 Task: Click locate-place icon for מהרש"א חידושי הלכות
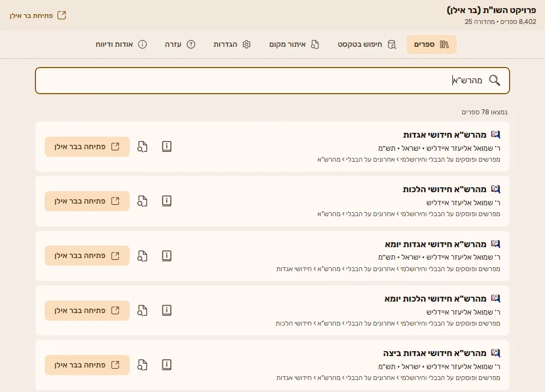point(142,201)
